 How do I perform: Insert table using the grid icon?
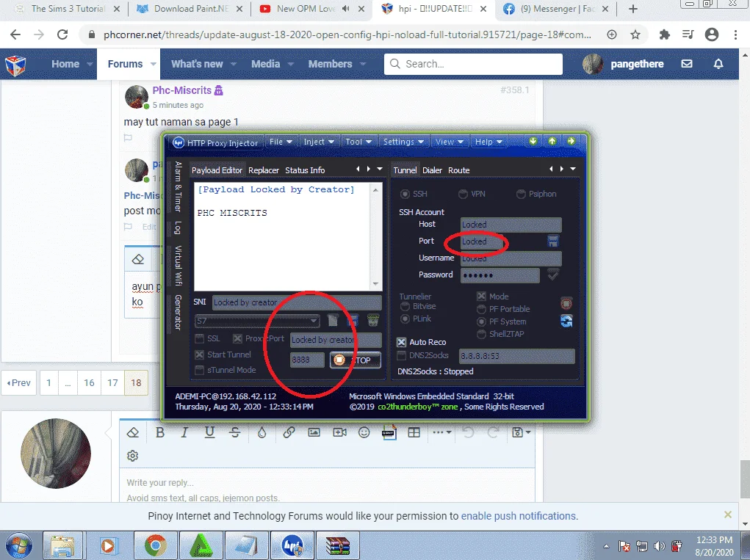click(x=414, y=432)
